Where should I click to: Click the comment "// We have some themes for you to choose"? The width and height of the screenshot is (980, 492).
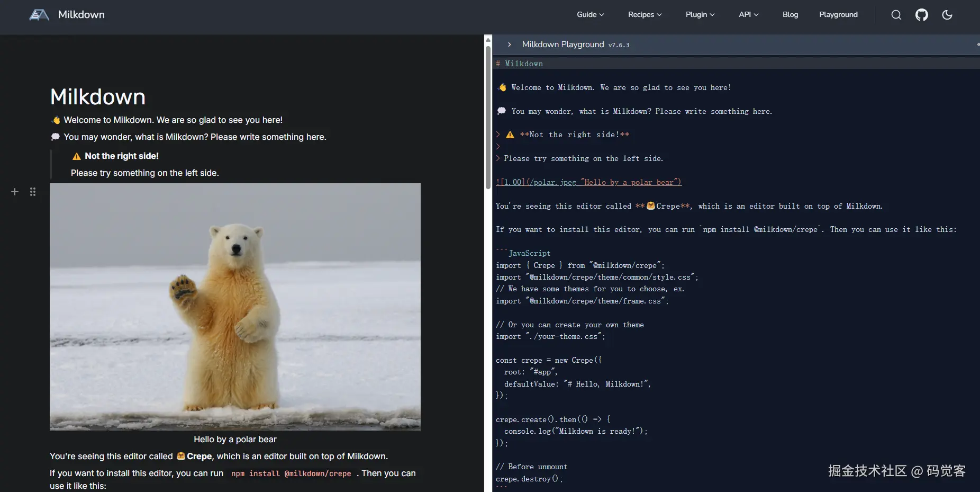590,289
